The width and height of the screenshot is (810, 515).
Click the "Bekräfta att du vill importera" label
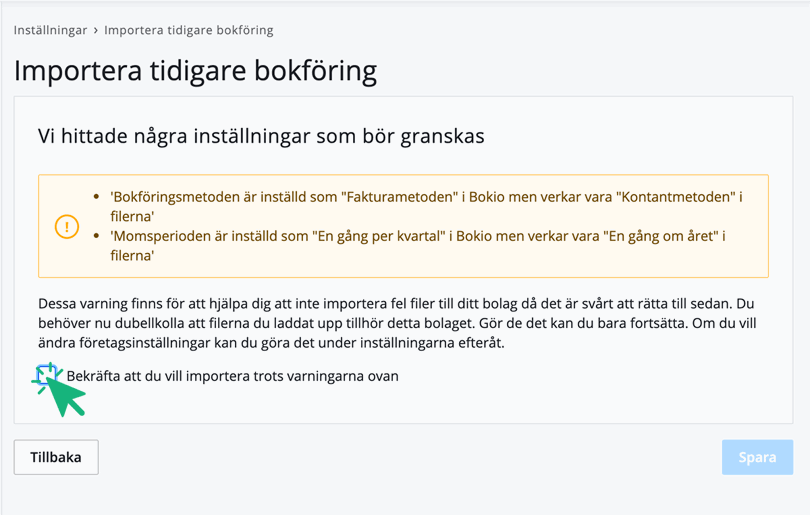coord(232,376)
